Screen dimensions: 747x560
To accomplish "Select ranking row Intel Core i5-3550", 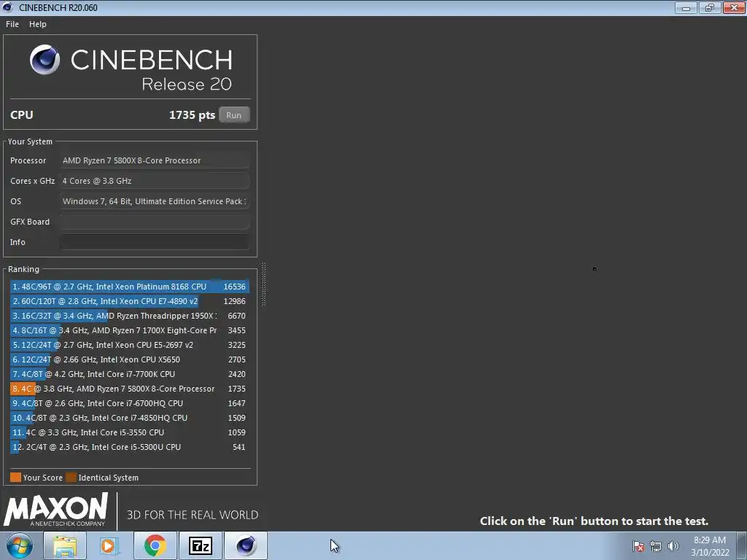I will (130, 432).
